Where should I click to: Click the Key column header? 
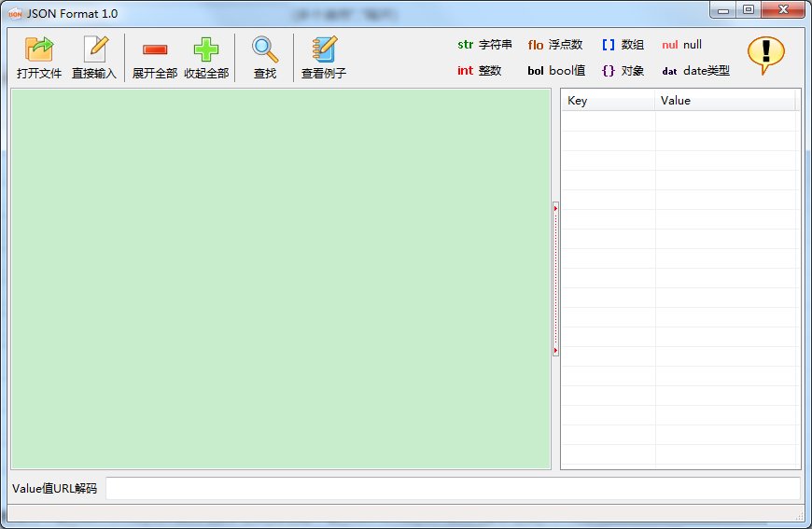tap(609, 101)
